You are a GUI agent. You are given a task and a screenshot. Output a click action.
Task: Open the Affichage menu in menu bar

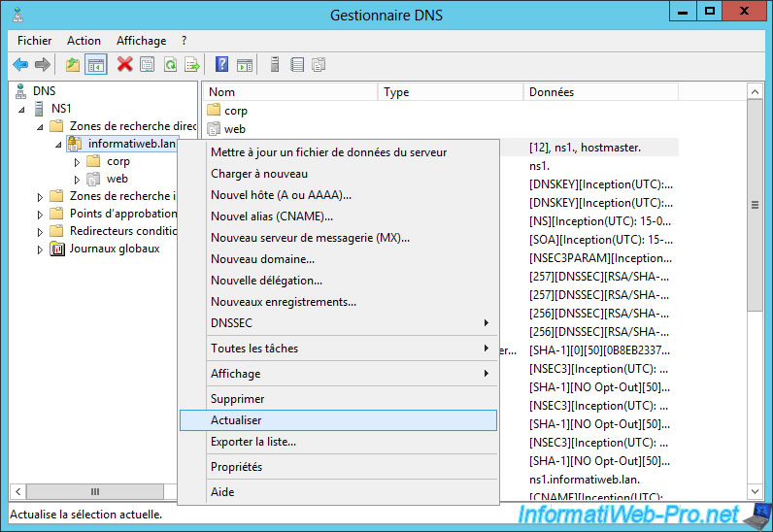tap(142, 41)
